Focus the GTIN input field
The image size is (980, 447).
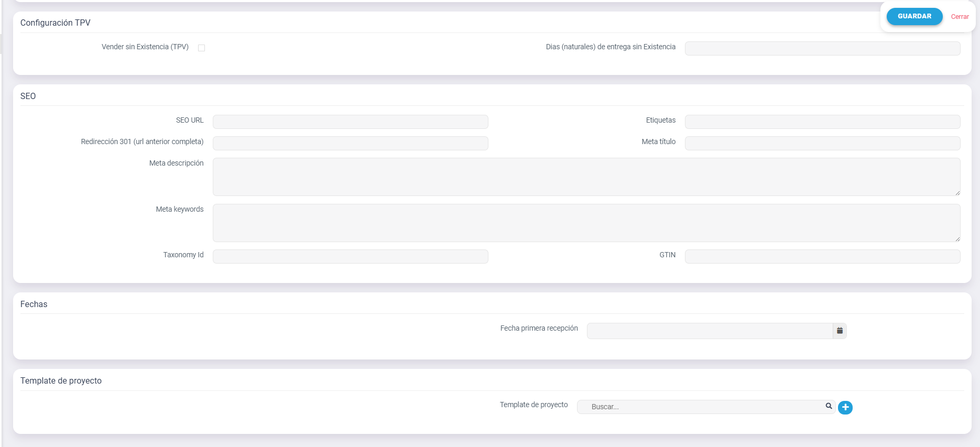point(822,256)
